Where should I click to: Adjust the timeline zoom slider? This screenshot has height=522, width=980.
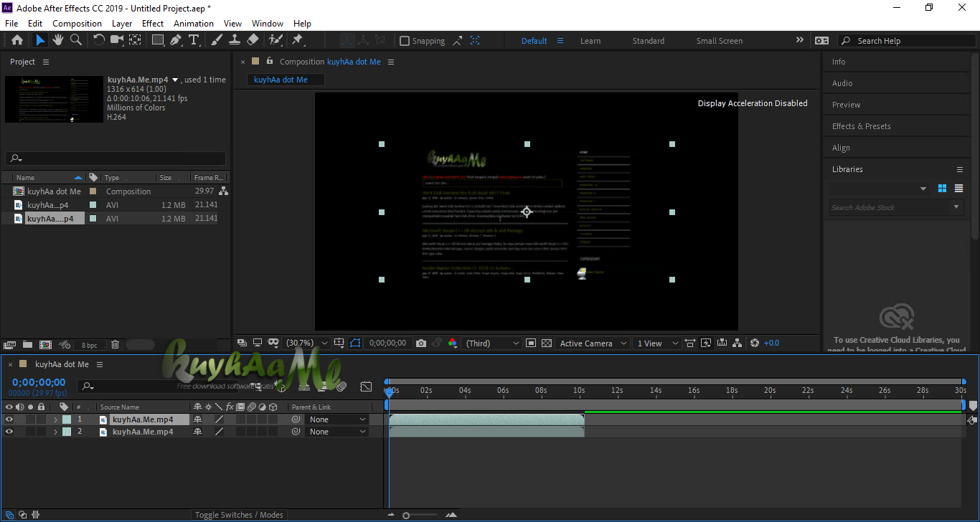[406, 516]
